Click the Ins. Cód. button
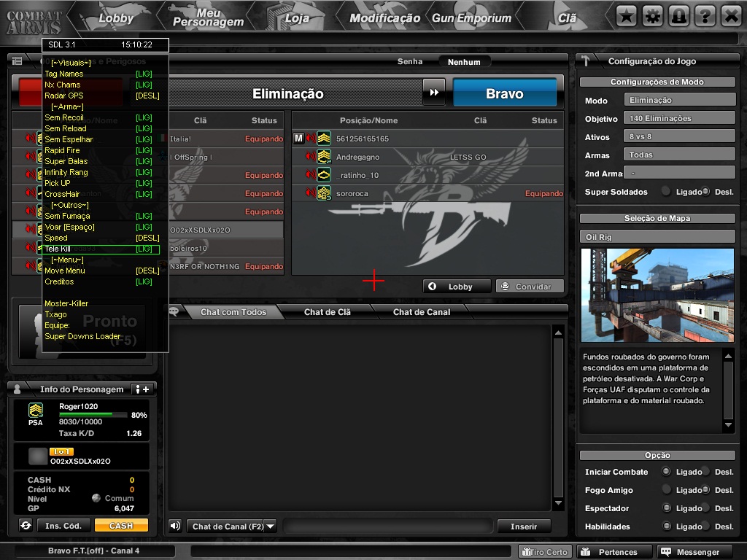This screenshot has width=747, height=560. click(x=63, y=525)
